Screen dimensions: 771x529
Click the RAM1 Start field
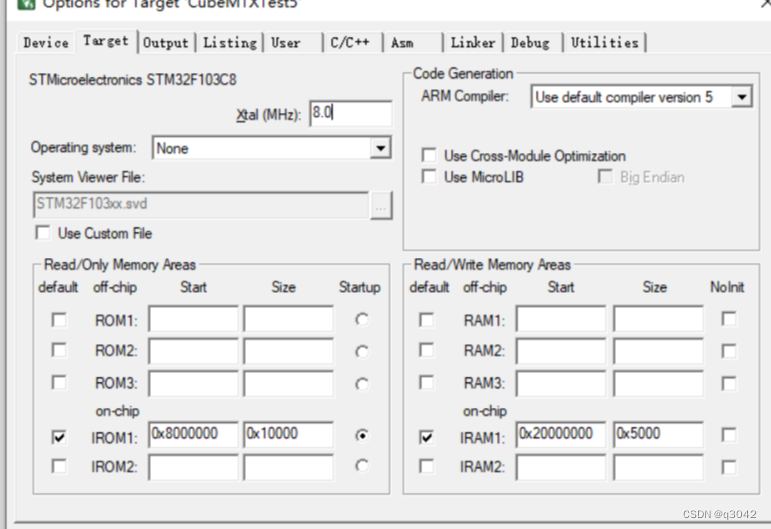pos(561,319)
